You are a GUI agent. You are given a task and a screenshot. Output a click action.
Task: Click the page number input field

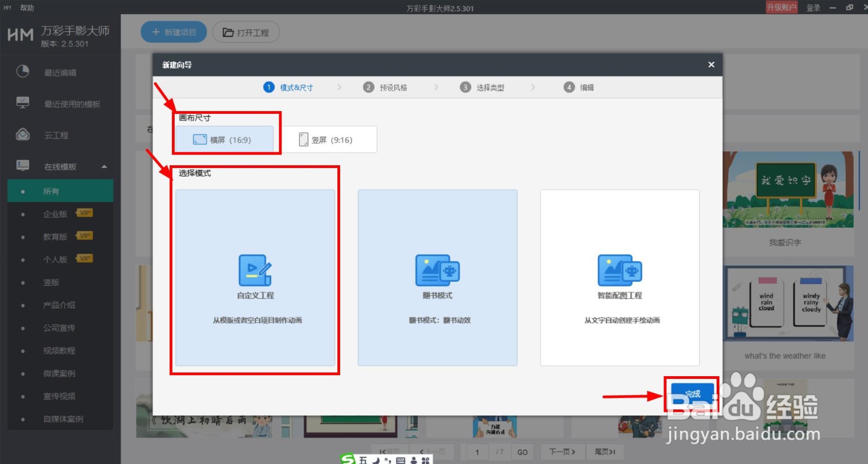tap(477, 452)
